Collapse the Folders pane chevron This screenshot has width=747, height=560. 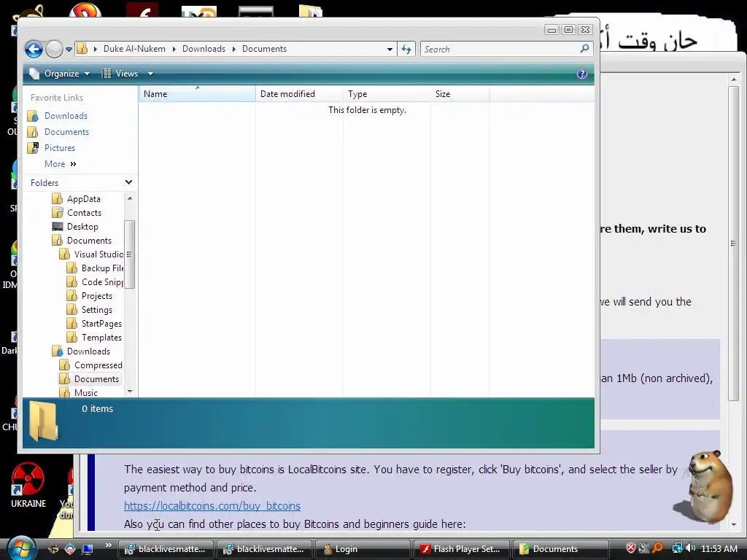click(128, 182)
